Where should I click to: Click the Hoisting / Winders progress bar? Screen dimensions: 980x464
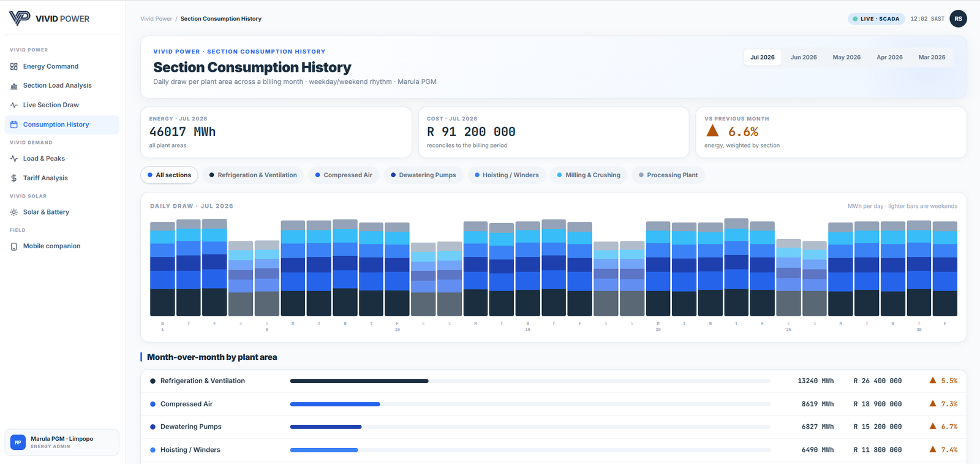[530, 450]
